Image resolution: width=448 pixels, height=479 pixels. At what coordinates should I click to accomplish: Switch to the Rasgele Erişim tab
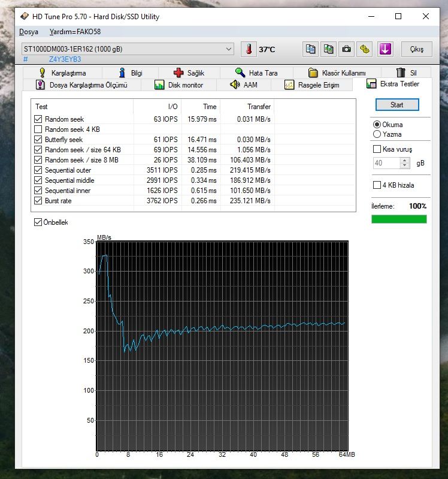[312, 85]
